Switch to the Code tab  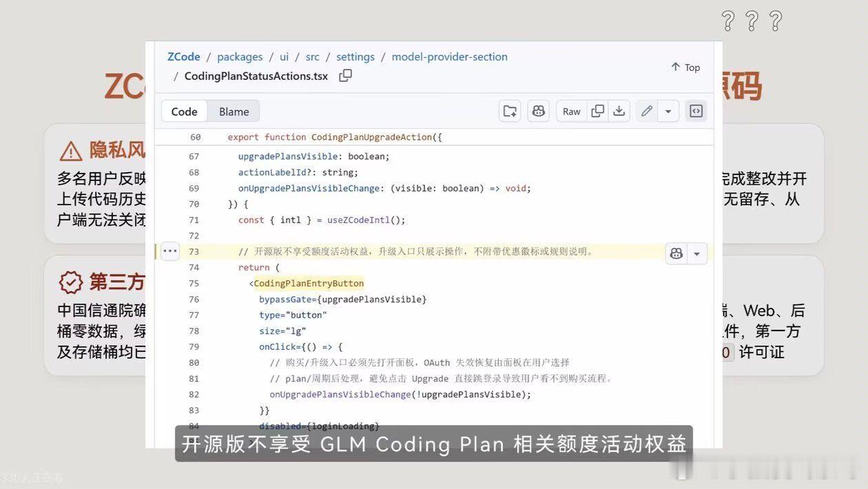tap(184, 112)
